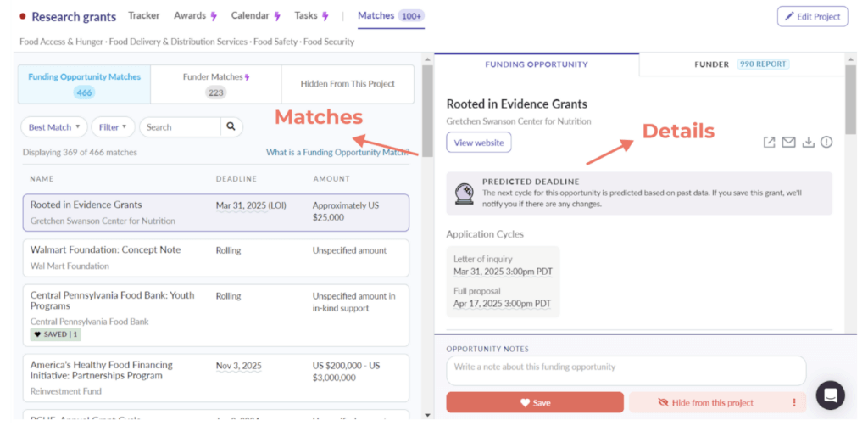868x426 pixels.
Task: Expand the Filter dropdown
Action: [x=113, y=127]
